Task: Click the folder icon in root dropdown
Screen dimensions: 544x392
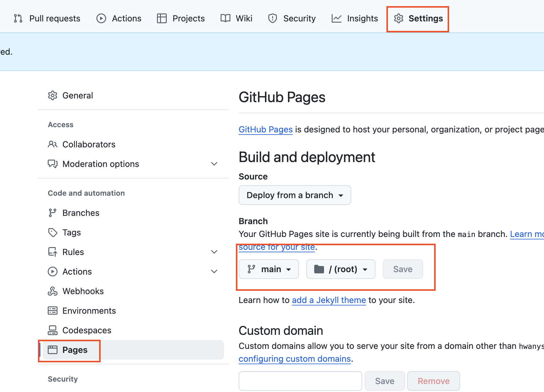Action: click(319, 269)
